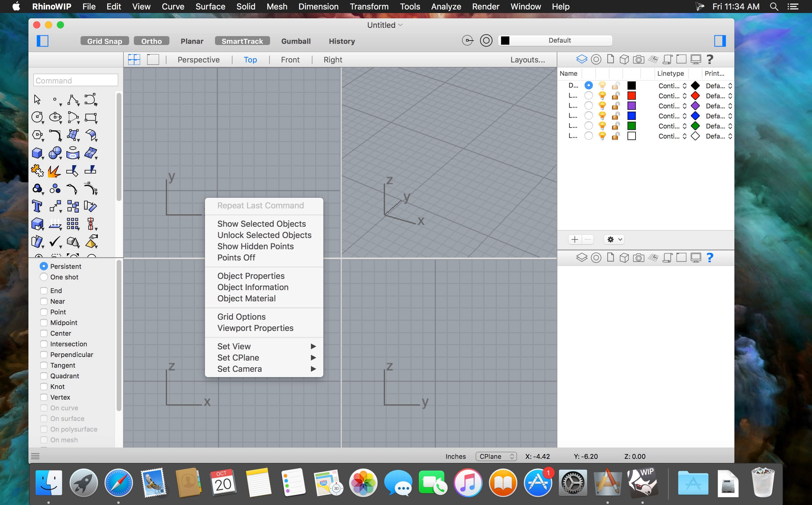The image size is (812, 505).
Task: Select Grid Options from context menu
Action: coord(242,316)
